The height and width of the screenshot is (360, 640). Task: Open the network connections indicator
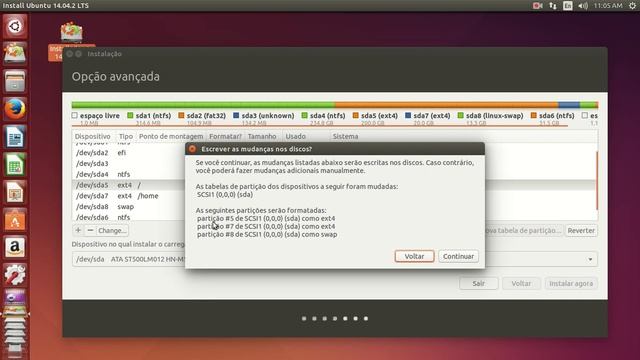coord(553,6)
